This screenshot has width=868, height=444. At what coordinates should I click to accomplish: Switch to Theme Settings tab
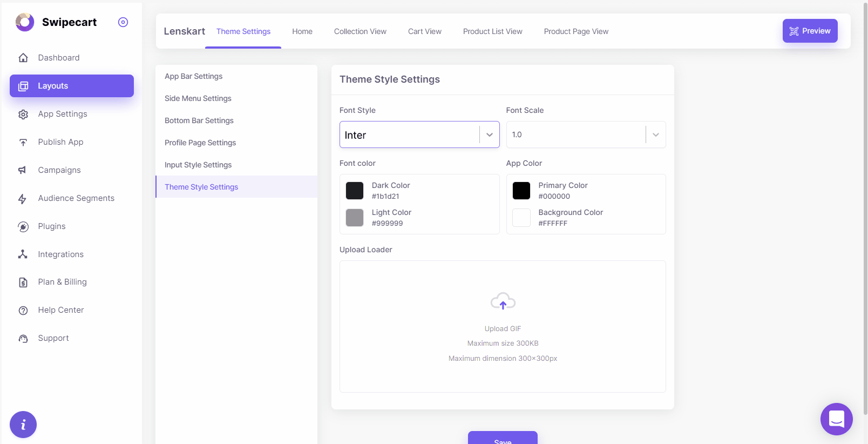pos(243,31)
